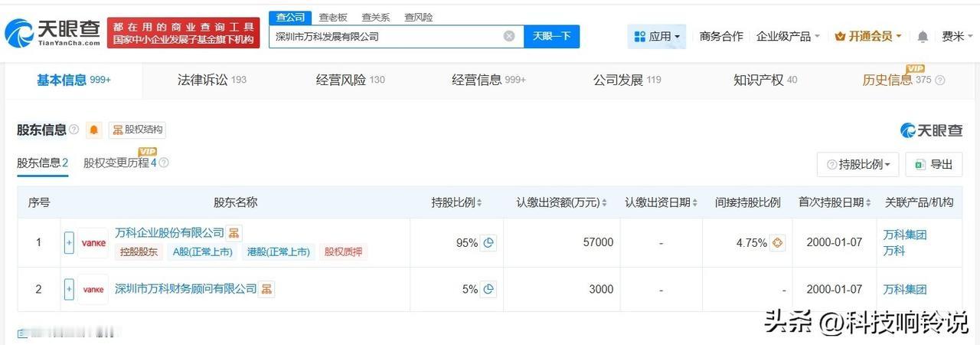Switch to the 历史信息 tab
The image size is (980, 345).
(x=897, y=80)
